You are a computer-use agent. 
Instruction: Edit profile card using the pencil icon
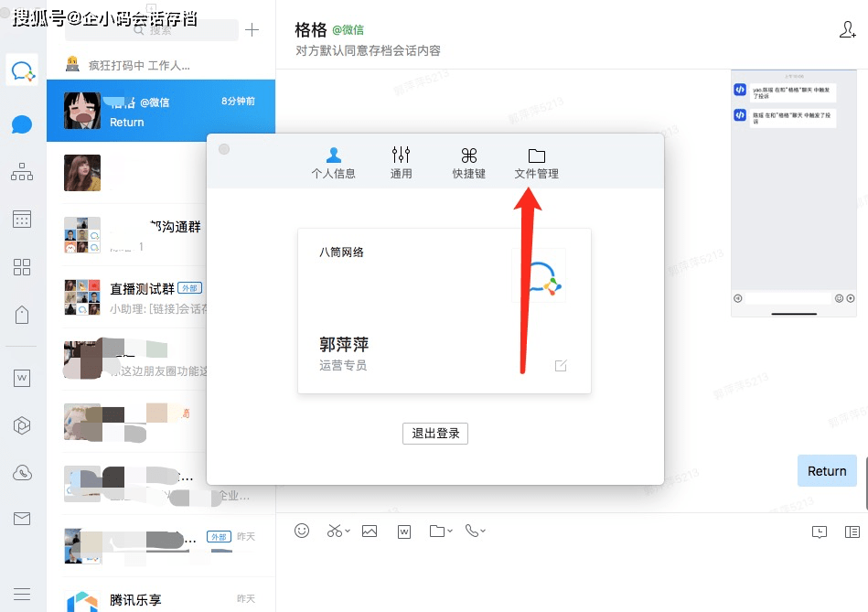(561, 366)
